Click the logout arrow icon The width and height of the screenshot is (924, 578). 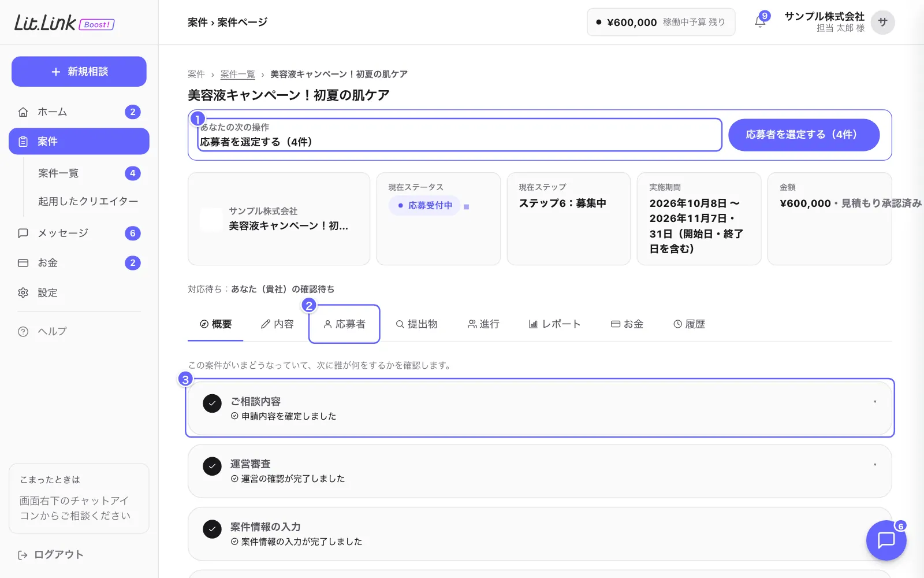23,555
